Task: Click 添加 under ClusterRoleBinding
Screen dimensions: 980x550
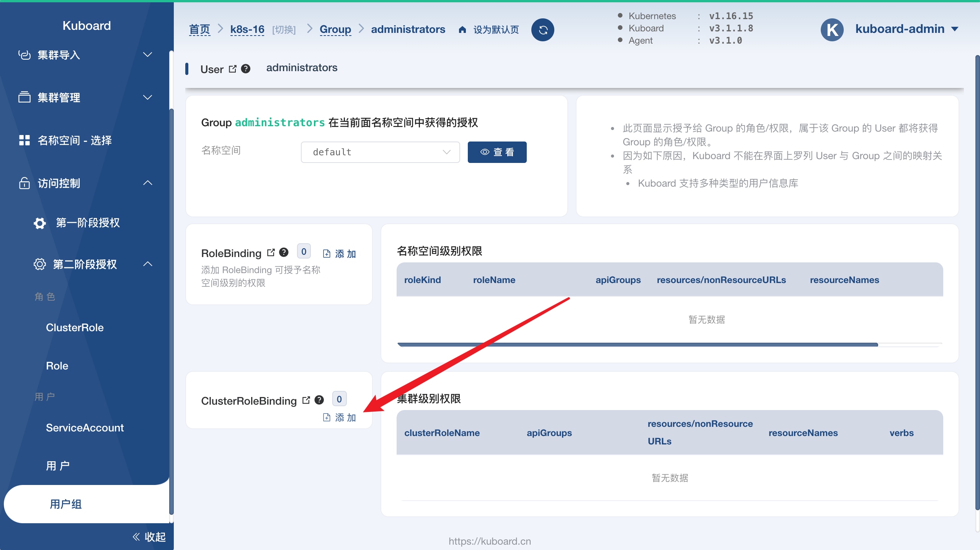Action: (340, 417)
